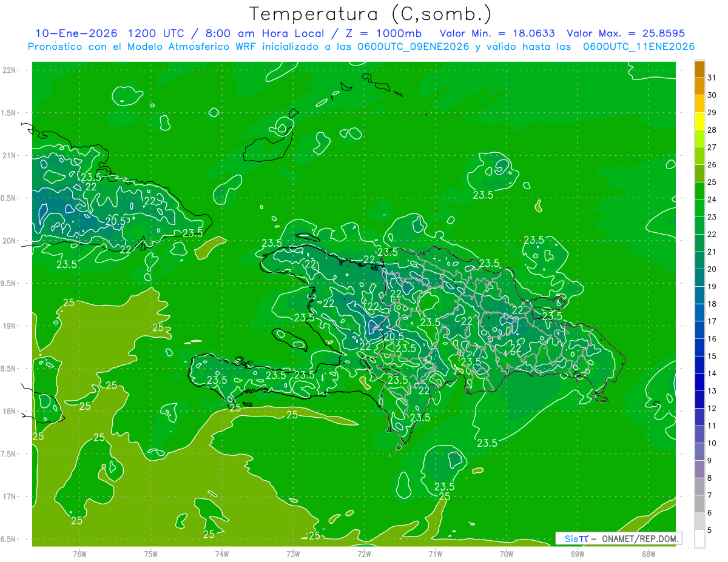Viewport: 728px width, 562px height.
Task: Click the '0600UTC_11ENE2026' valid-until time
Action: [639, 47]
